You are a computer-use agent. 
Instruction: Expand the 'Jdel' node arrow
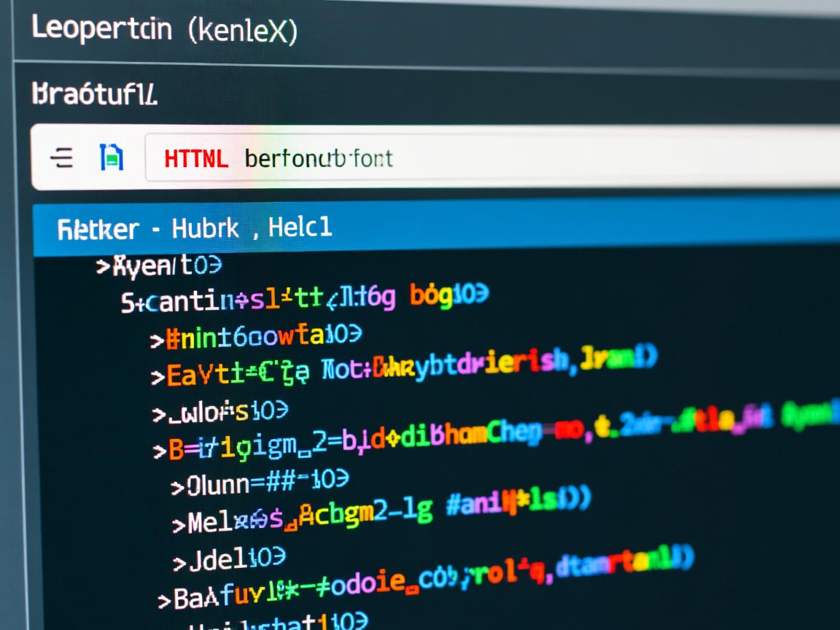179,562
